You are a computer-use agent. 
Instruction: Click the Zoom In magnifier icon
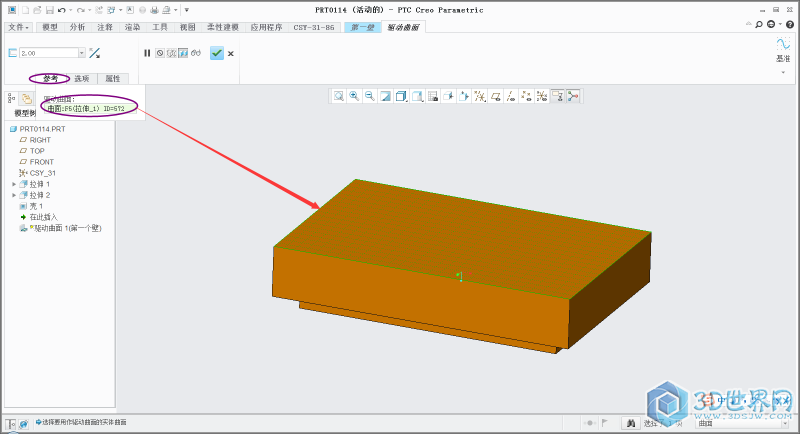pos(354,96)
